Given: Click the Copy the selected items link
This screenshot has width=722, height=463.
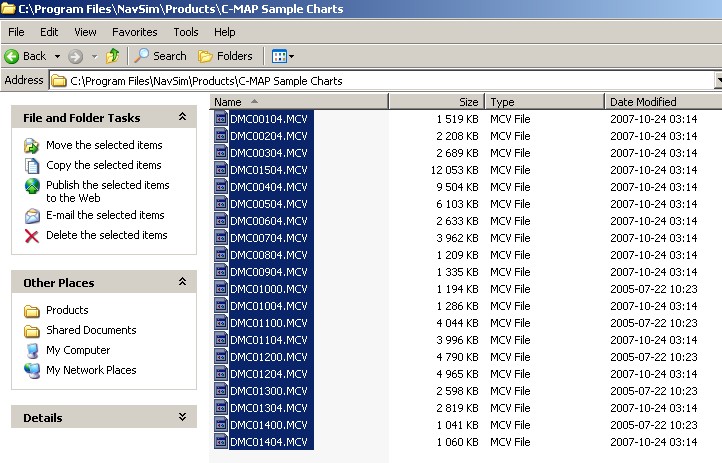Looking at the screenshot, I should [x=104, y=165].
